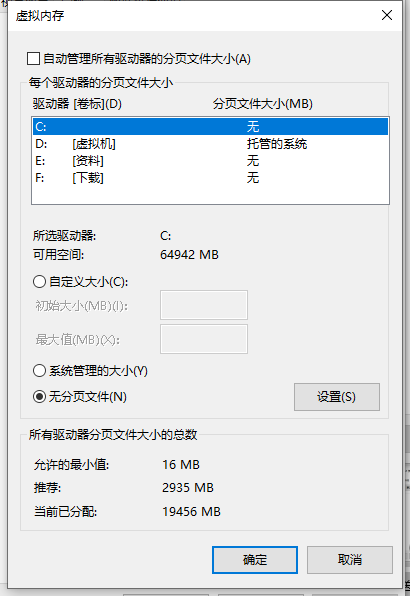Close the 虚拟内存 dialog with X
This screenshot has width=410, height=596.
(x=387, y=15)
